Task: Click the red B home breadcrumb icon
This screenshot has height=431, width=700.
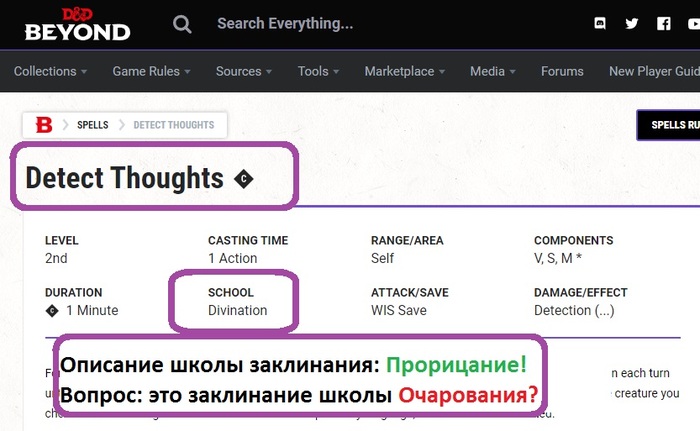Action: coord(43,125)
